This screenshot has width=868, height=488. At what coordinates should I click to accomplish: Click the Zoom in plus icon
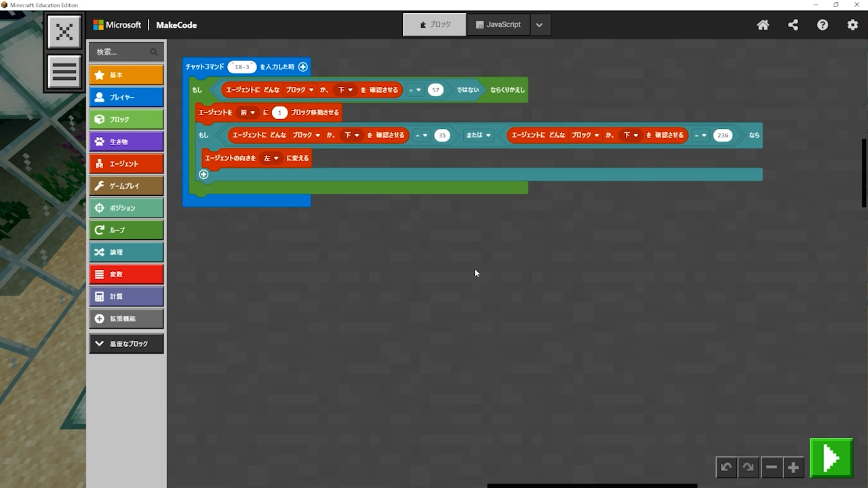click(793, 467)
